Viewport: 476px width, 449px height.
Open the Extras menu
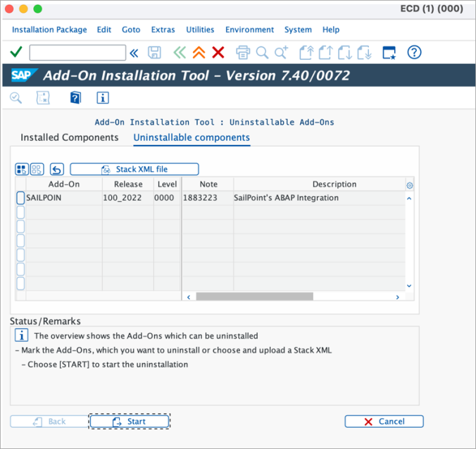(163, 30)
